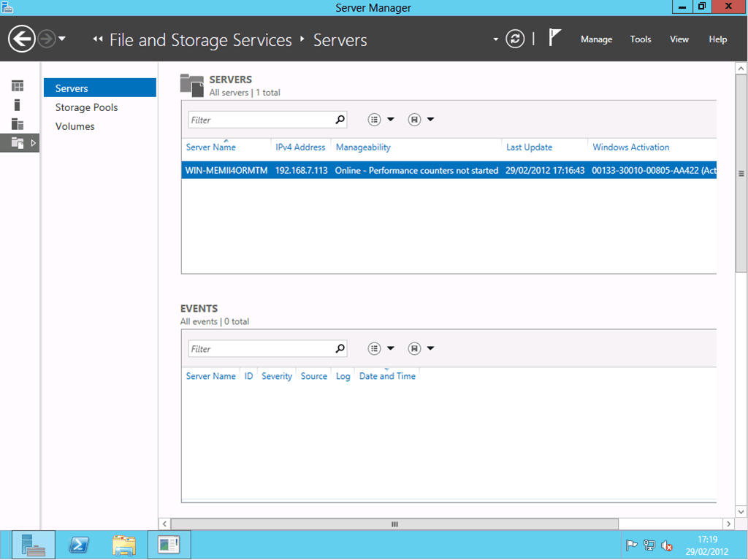748x560 pixels.
Task: Click the muted volume tray icon
Action: pyautogui.click(x=666, y=545)
